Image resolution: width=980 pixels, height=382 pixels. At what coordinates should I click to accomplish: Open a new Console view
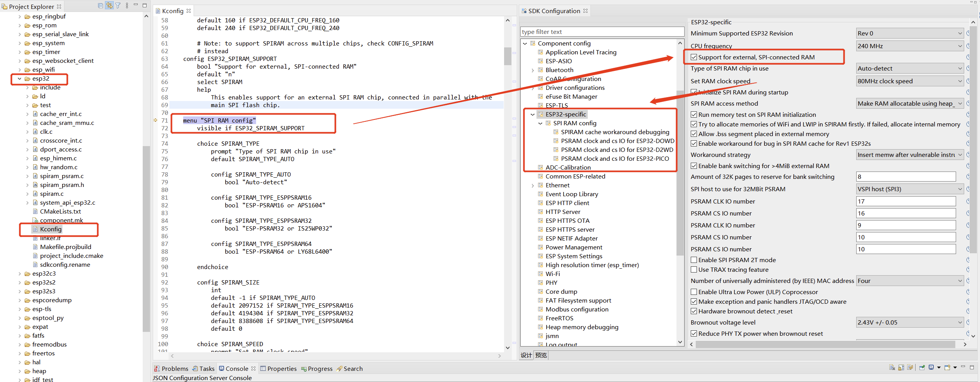coord(947,368)
